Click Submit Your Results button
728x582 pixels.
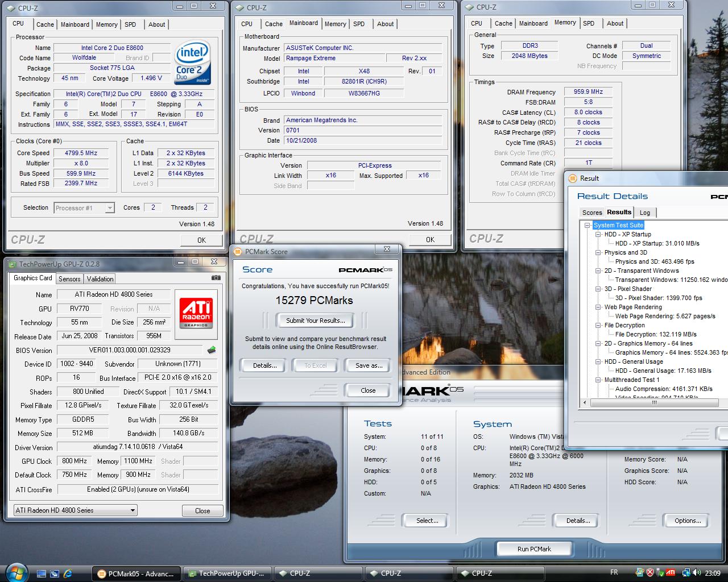point(316,321)
